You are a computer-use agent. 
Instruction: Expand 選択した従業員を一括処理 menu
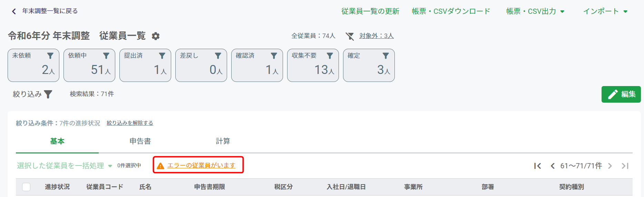coord(65,166)
